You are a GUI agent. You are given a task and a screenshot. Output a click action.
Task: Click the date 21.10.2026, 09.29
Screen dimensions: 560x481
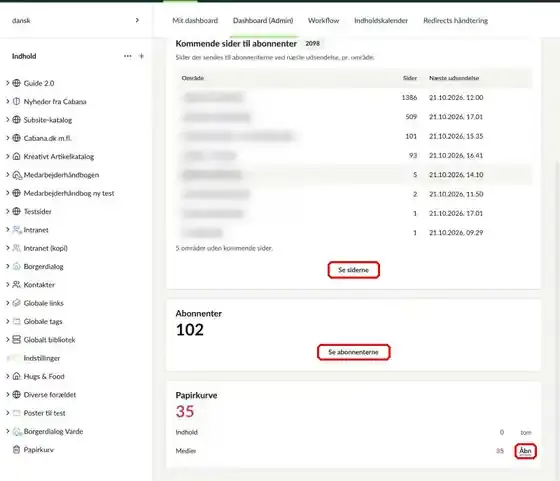click(x=456, y=232)
